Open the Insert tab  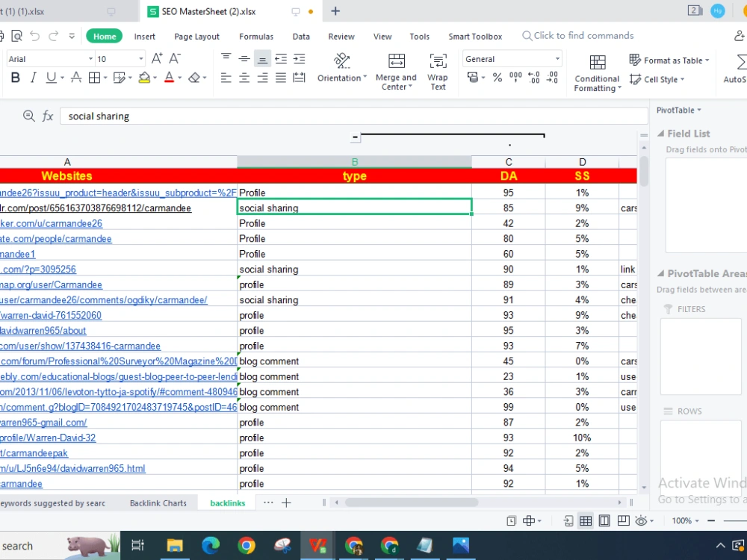144,37
